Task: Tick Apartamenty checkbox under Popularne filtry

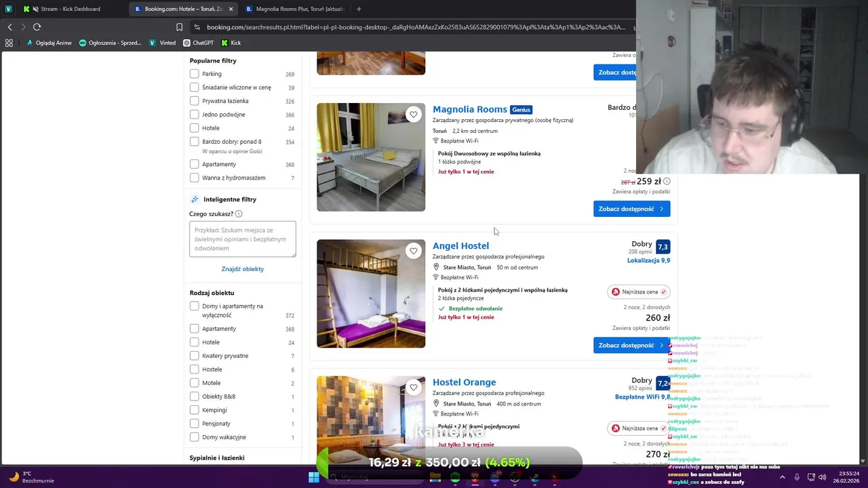Action: pyautogui.click(x=195, y=164)
